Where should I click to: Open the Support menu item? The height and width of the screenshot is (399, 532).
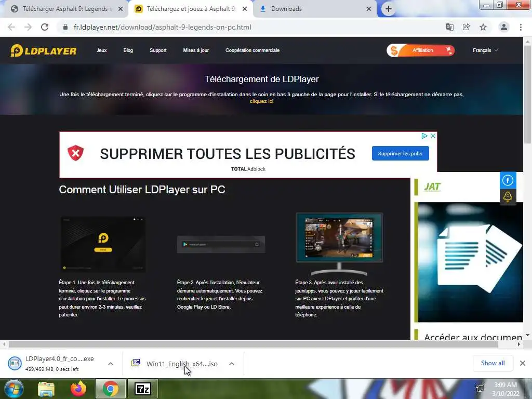pyautogui.click(x=158, y=50)
